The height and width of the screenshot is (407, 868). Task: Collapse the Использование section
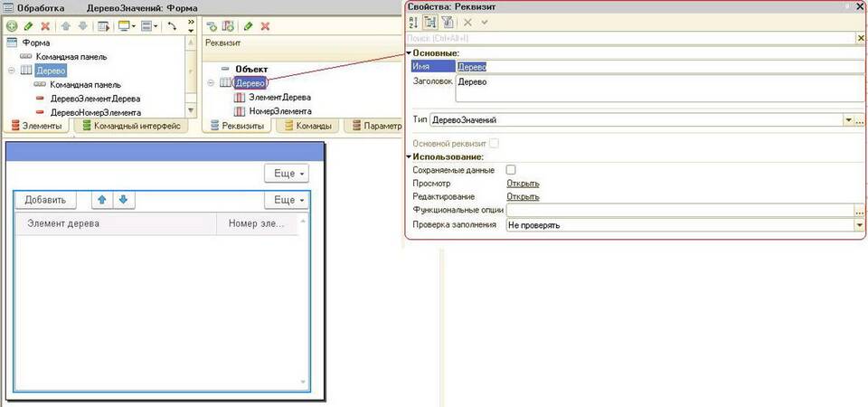pyautogui.click(x=409, y=157)
